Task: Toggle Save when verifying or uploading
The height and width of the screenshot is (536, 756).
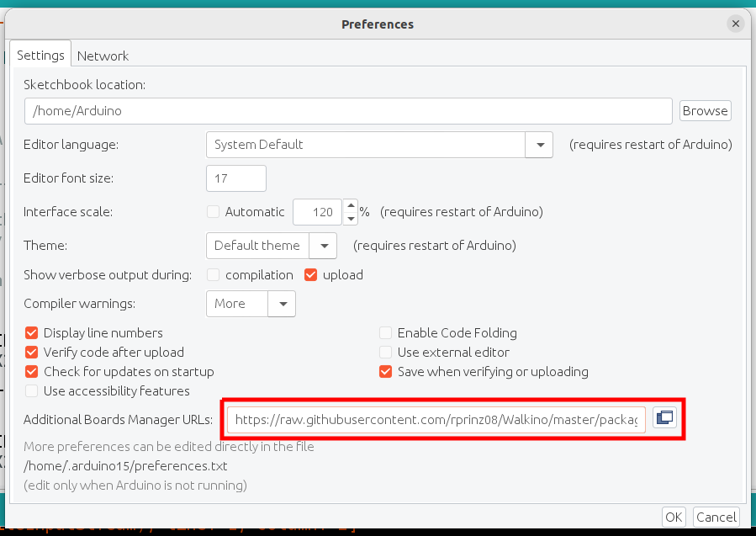Action: tap(385, 371)
